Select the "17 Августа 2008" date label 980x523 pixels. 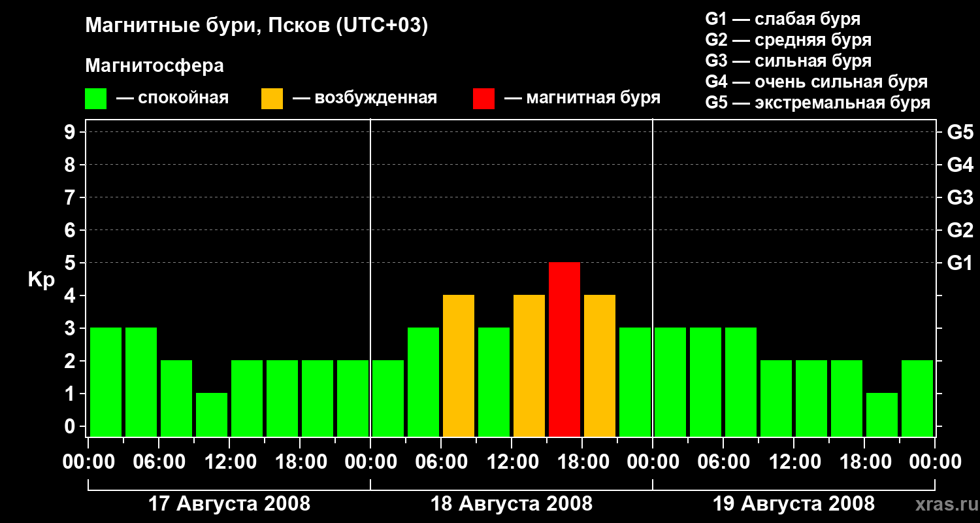coord(229,504)
